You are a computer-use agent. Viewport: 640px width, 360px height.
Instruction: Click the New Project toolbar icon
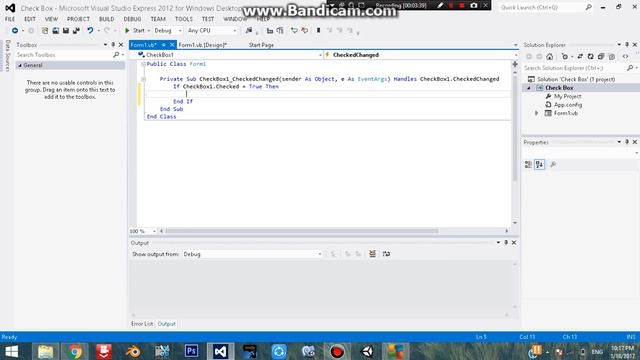(45, 31)
